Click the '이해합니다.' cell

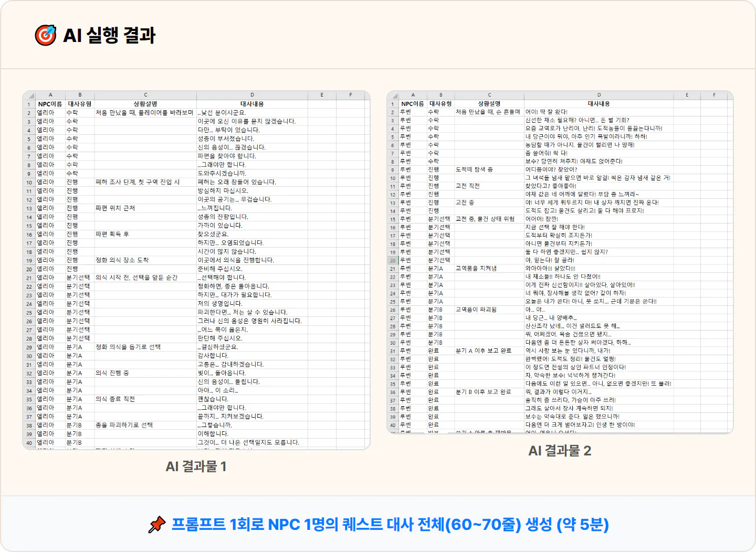252,434
